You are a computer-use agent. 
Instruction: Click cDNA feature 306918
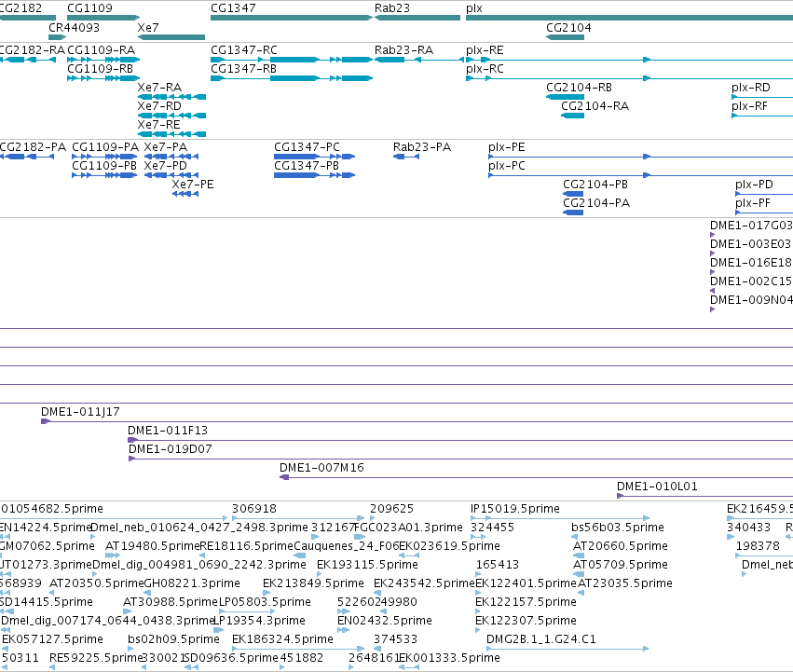[x=298, y=518]
